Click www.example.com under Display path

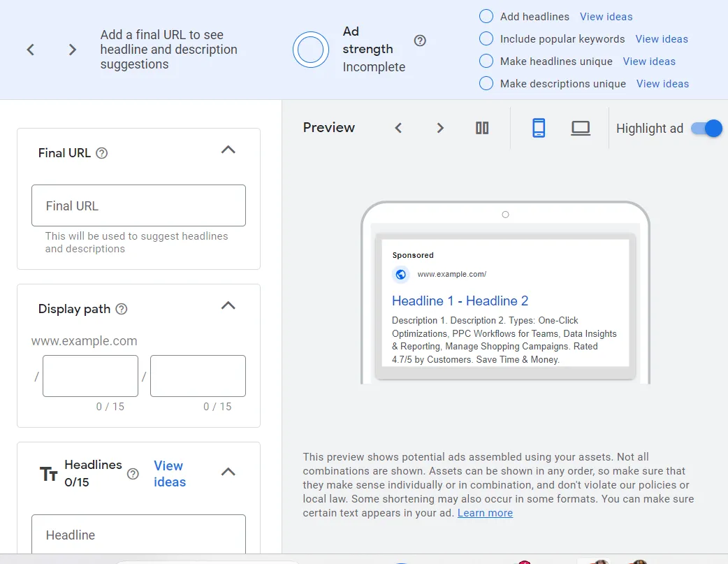point(84,341)
